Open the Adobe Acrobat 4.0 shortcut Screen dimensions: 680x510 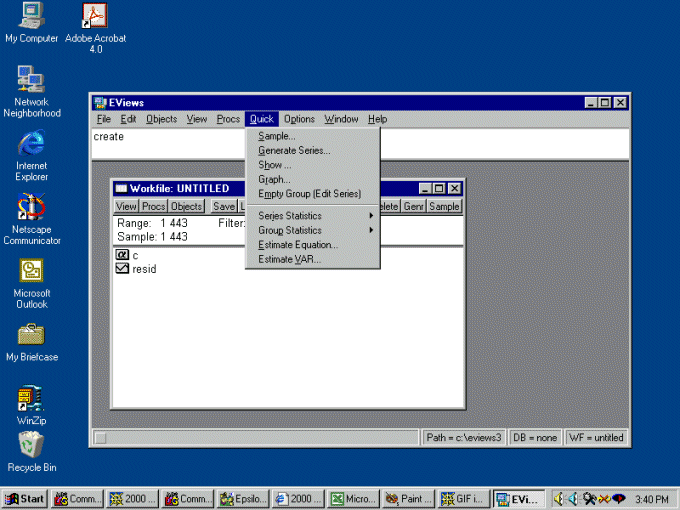95,16
